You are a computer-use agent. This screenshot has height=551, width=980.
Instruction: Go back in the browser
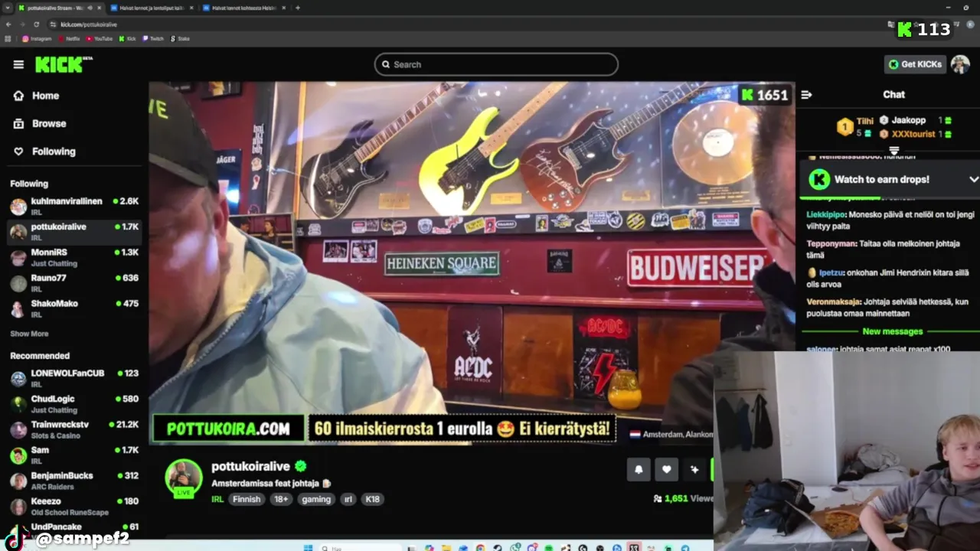8,24
